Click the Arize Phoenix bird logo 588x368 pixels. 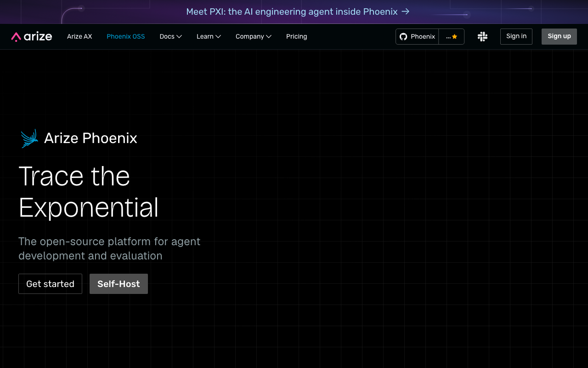pyautogui.click(x=29, y=138)
